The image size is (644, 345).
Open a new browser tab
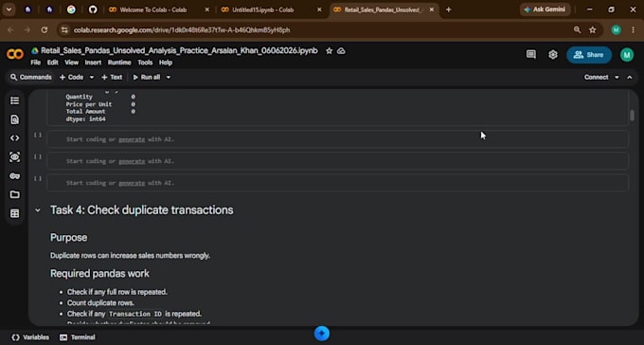click(449, 9)
